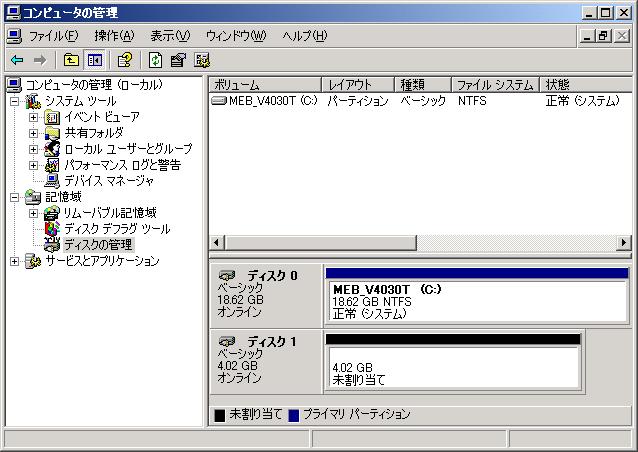
Task: Click the ディスク 0 label panel
Action: 266,296
